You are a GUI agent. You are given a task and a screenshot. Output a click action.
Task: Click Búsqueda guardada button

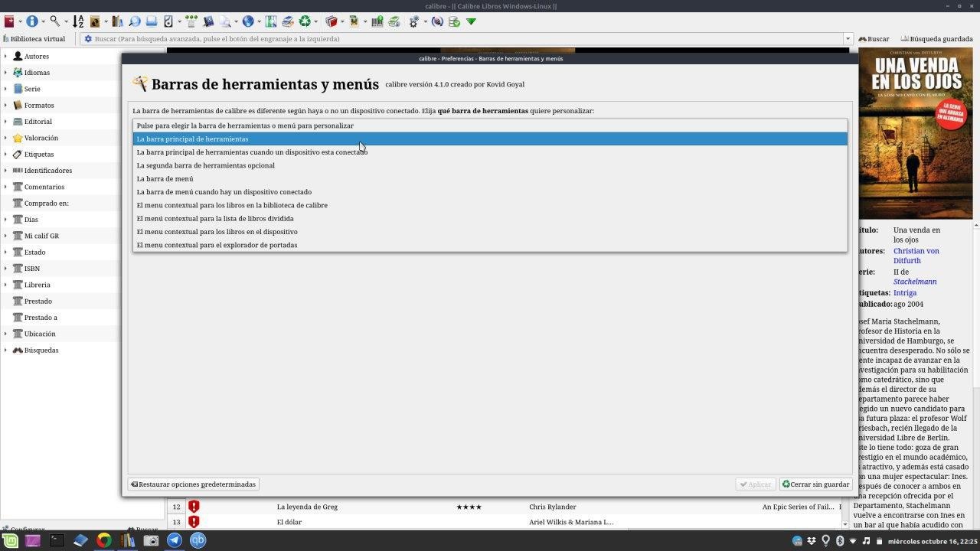pos(936,38)
